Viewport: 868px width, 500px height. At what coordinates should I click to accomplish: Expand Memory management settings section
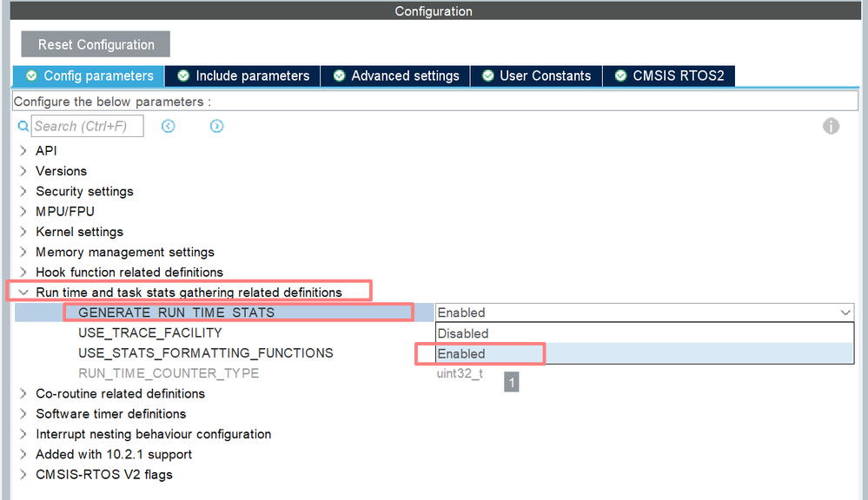pos(23,252)
